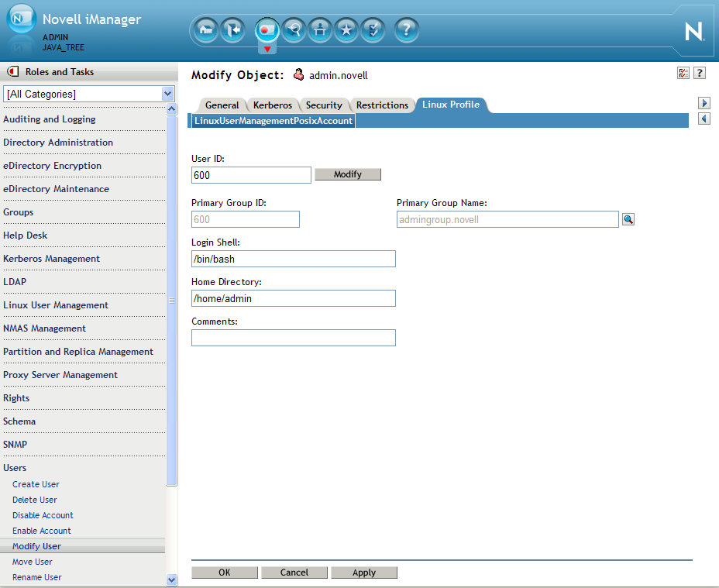Click the Help question mark icon
The width and height of the screenshot is (719, 588).
tap(406, 30)
